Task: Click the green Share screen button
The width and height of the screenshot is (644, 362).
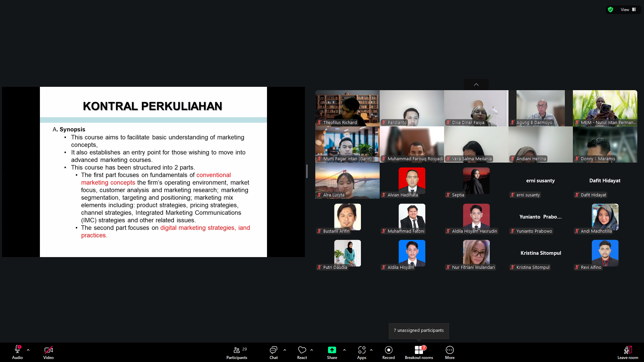Action: [x=332, y=352]
